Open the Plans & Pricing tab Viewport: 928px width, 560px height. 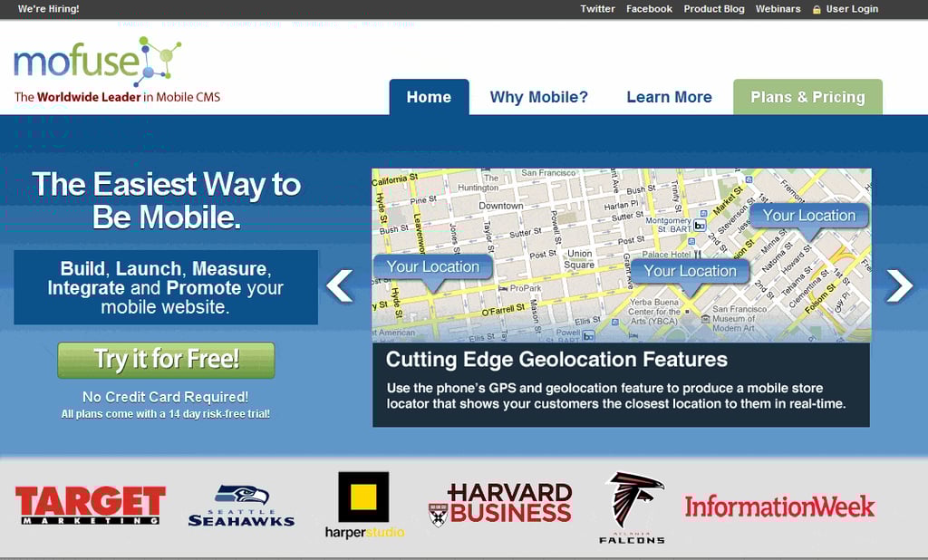point(807,97)
